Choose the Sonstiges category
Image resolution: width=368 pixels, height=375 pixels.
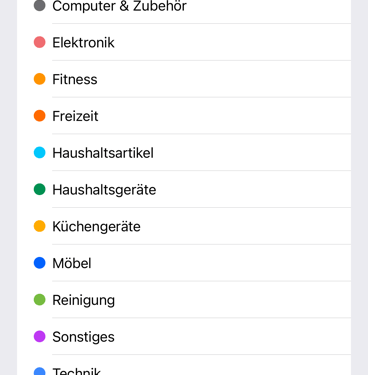tap(184, 337)
